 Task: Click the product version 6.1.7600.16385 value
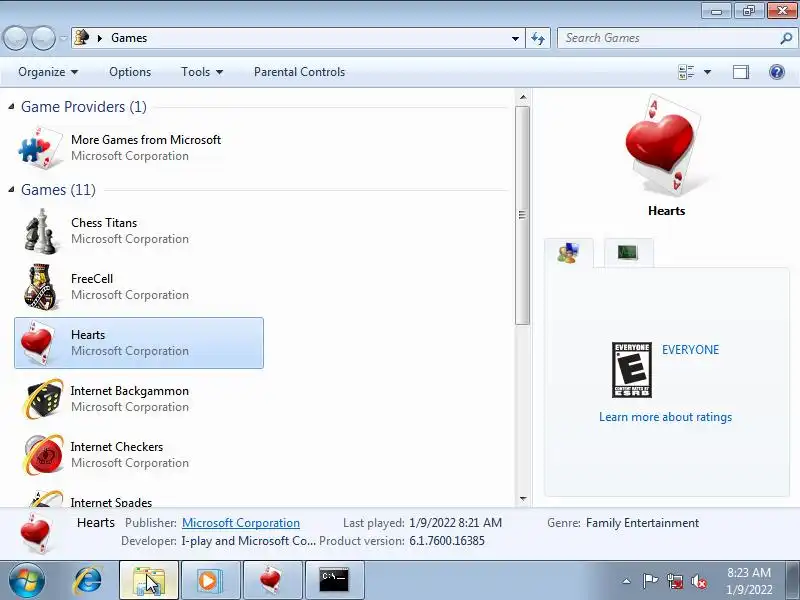[x=447, y=541]
